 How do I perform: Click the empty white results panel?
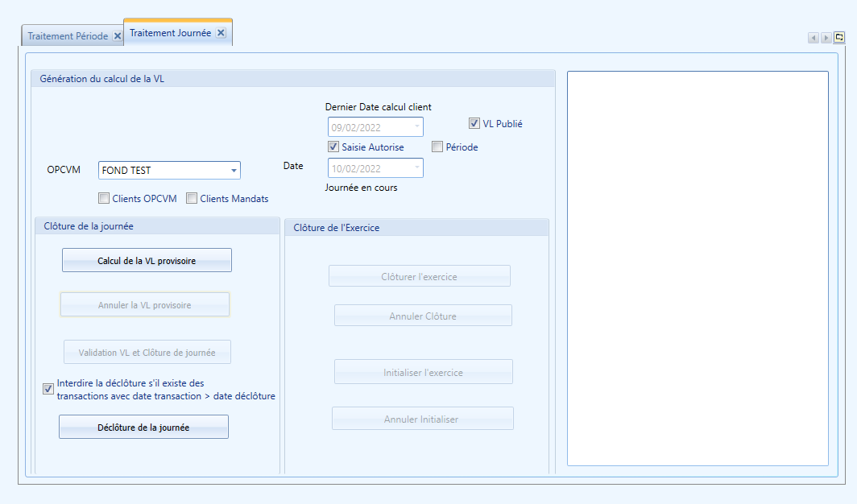[x=698, y=268]
